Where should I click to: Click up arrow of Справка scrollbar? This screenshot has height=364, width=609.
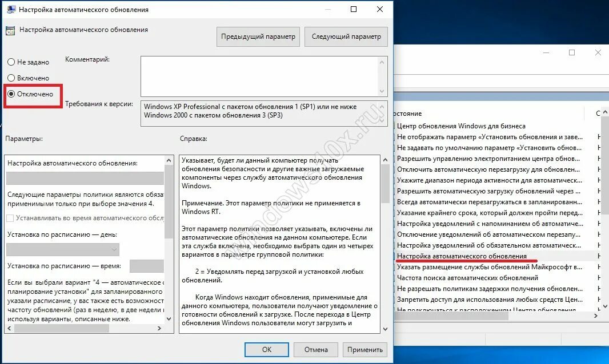[385, 160]
